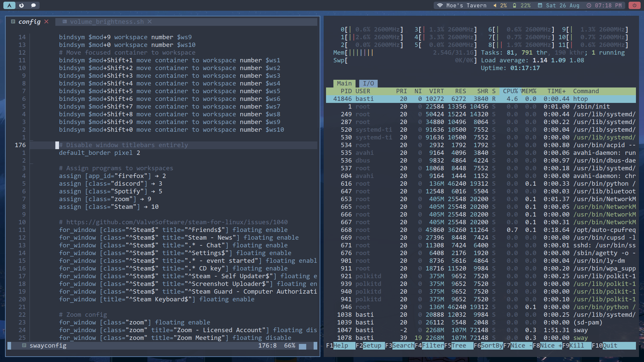Close the volume_brightness.sh tab
This screenshot has width=644, height=362.
point(150,22)
